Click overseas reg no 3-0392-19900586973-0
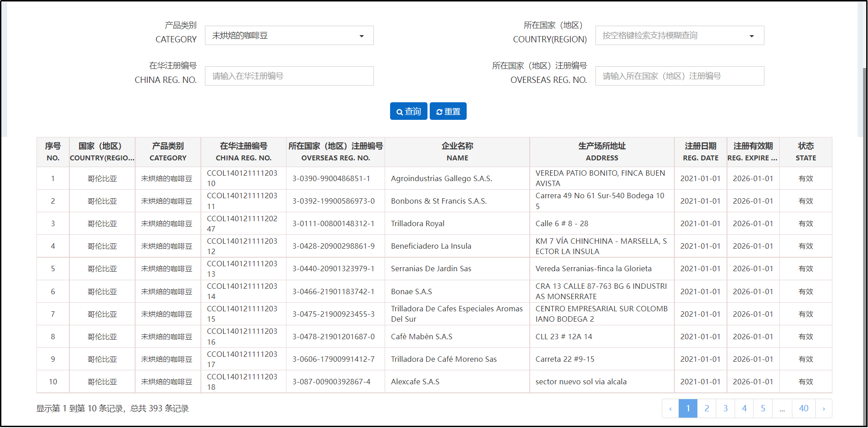The height and width of the screenshot is (428, 868). click(333, 201)
